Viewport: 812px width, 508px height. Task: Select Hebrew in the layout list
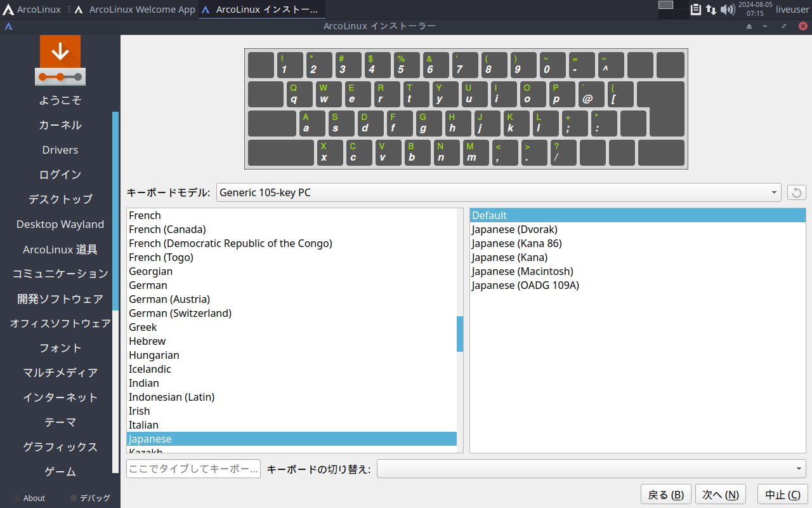pos(292,341)
